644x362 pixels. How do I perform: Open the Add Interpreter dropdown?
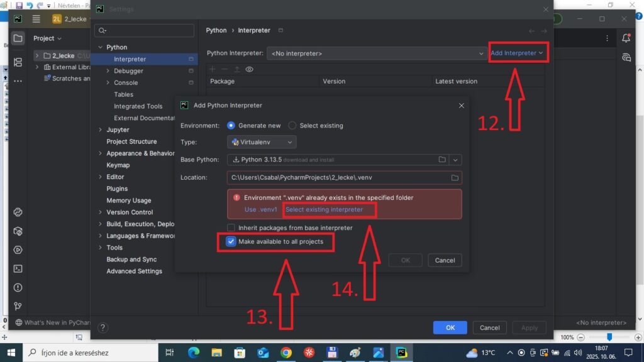(x=516, y=53)
